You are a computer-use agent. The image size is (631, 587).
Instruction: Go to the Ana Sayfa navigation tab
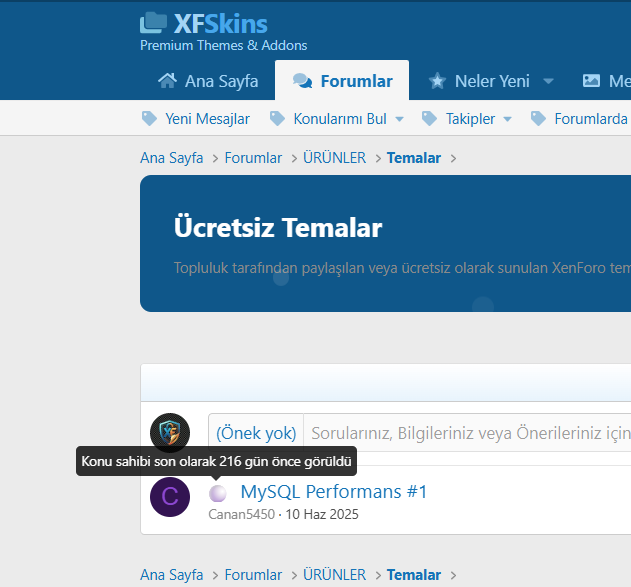pos(221,81)
